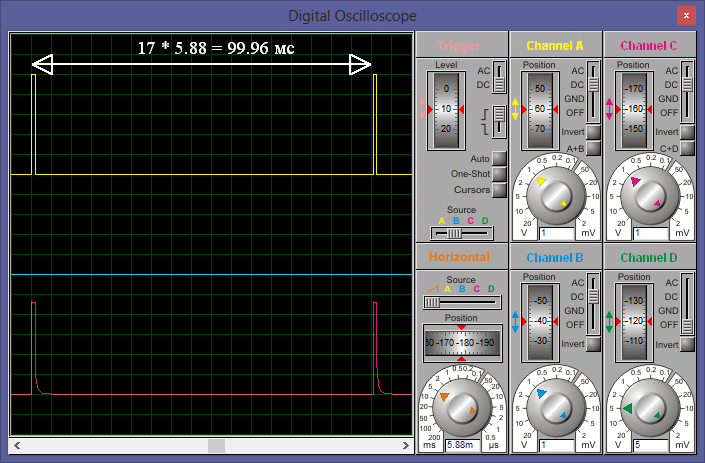This screenshot has height=463, width=705.
Task: Toggle the Cursors button
Action: pyautogui.click(x=499, y=189)
